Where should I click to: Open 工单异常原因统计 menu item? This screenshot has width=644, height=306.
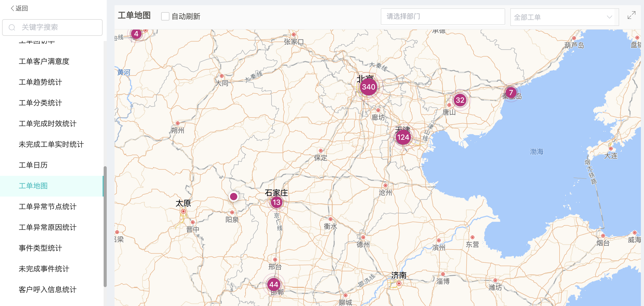pos(52,227)
